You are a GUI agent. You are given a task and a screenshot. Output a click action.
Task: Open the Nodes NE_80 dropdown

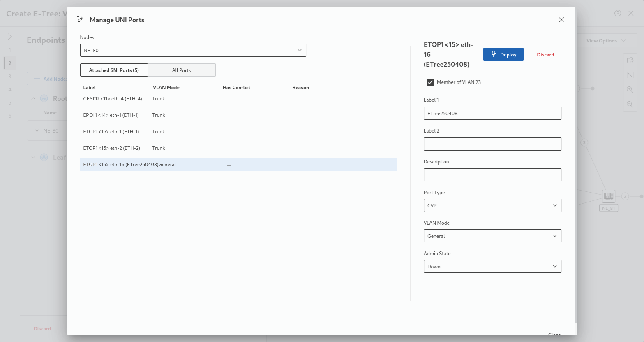coord(193,50)
